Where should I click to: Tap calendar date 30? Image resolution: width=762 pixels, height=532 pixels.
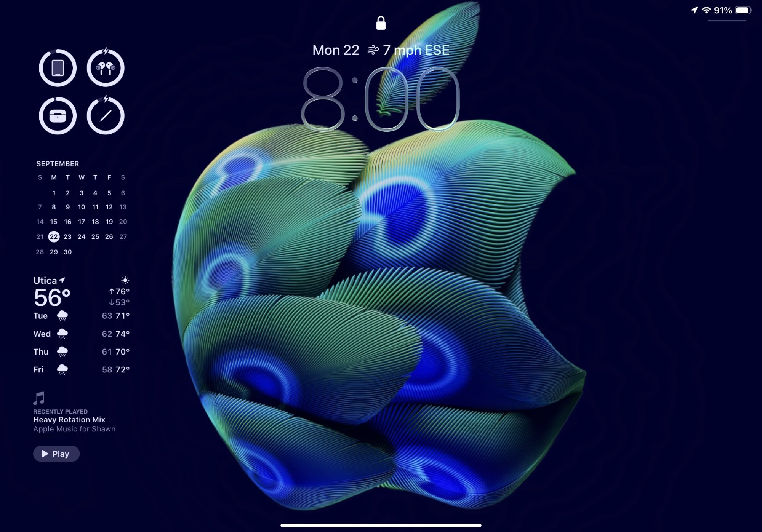[67, 252]
